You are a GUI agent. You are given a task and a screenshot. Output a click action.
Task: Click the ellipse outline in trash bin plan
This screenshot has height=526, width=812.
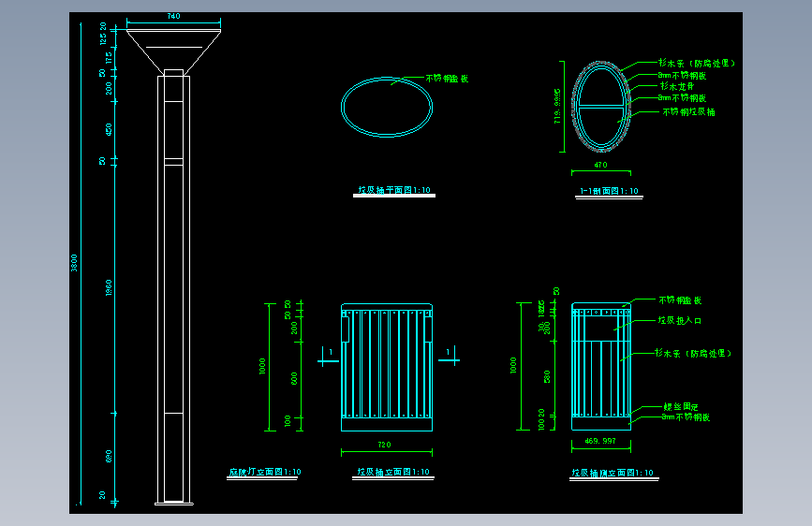click(x=386, y=108)
